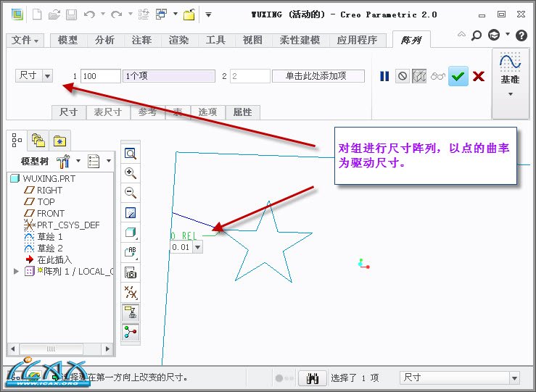Image resolution: width=536 pixels, height=392 pixels.
Task: Select the FRONT datum plane
Action: pyautogui.click(x=51, y=214)
